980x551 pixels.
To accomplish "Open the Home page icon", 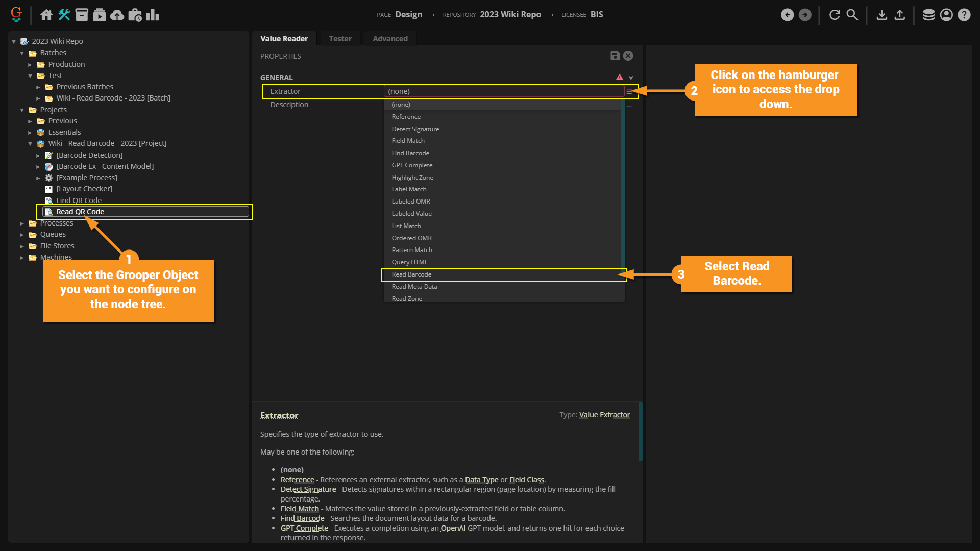I will pyautogui.click(x=46, y=15).
